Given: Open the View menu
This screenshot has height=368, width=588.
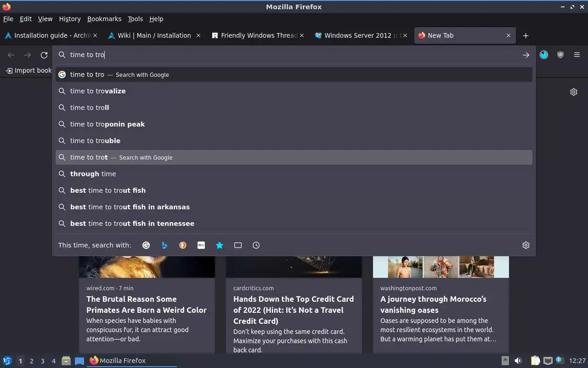Looking at the screenshot, I should [45, 19].
